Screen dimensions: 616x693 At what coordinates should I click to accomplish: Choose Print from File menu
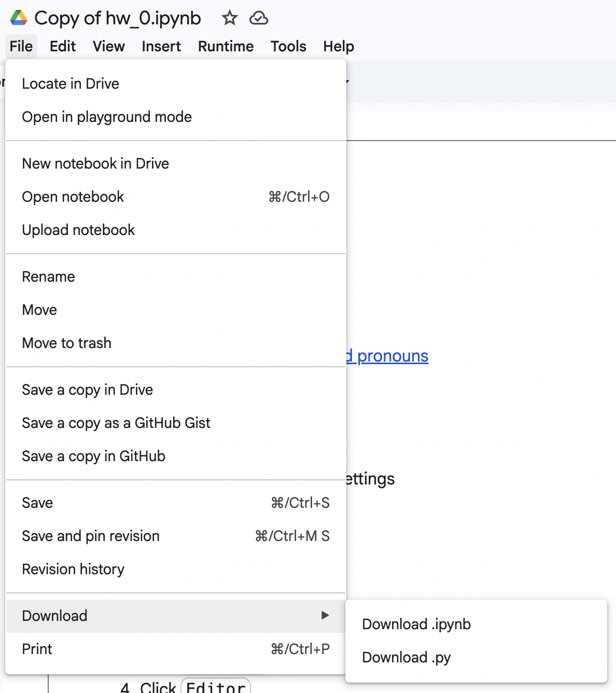pyautogui.click(x=176, y=649)
